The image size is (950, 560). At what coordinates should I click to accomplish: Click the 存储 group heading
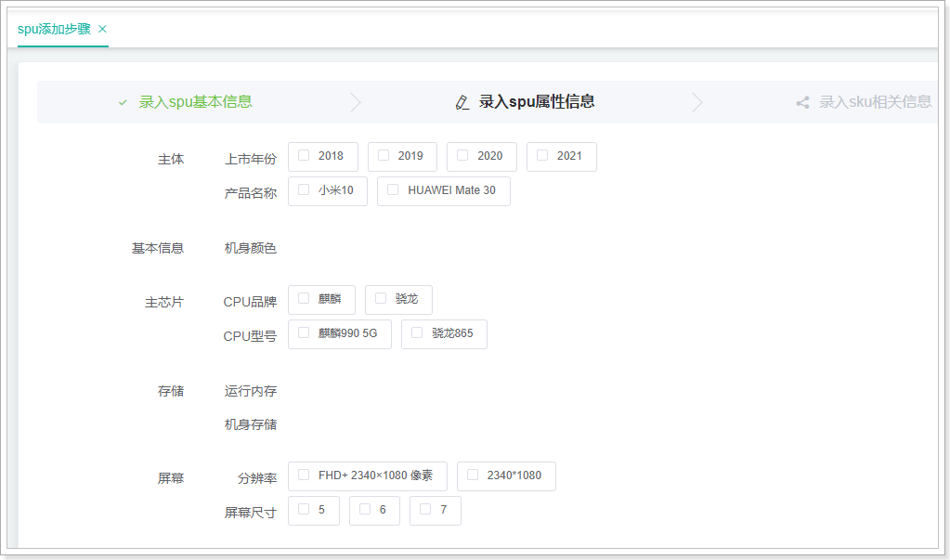pyautogui.click(x=171, y=392)
